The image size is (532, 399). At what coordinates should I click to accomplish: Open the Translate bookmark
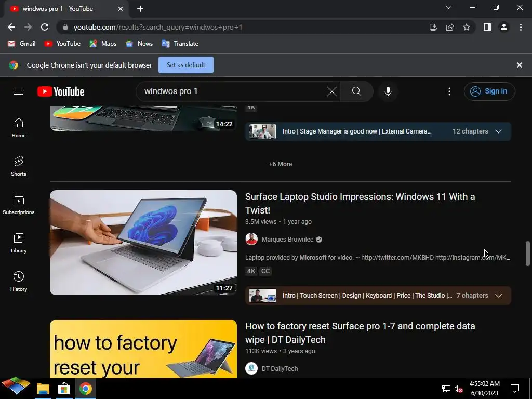[180, 44]
